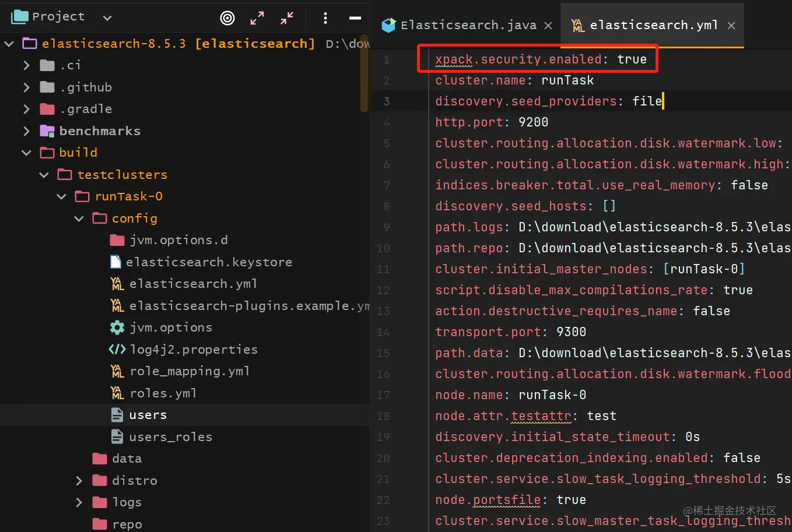Click the repo folder icon
Screen dimensions: 792x532
pos(100,524)
